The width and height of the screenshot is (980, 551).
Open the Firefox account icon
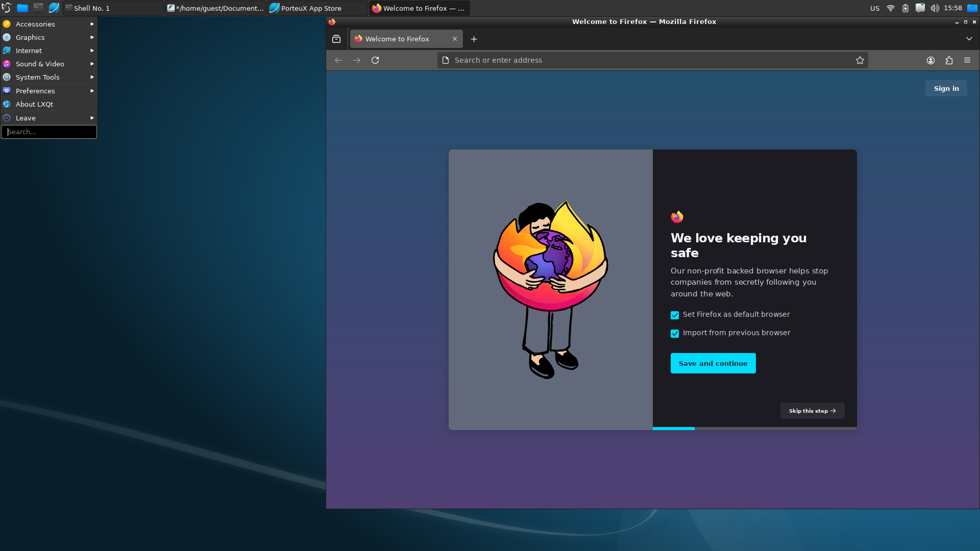coord(931,60)
